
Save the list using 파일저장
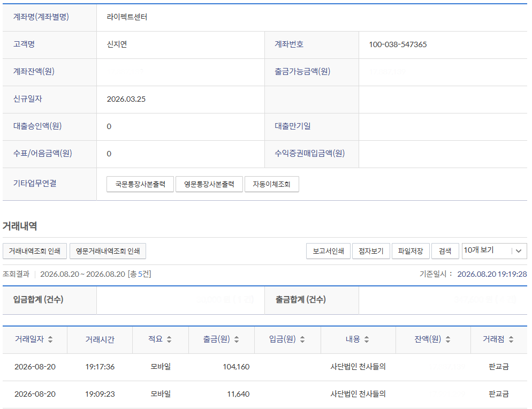coord(411,251)
